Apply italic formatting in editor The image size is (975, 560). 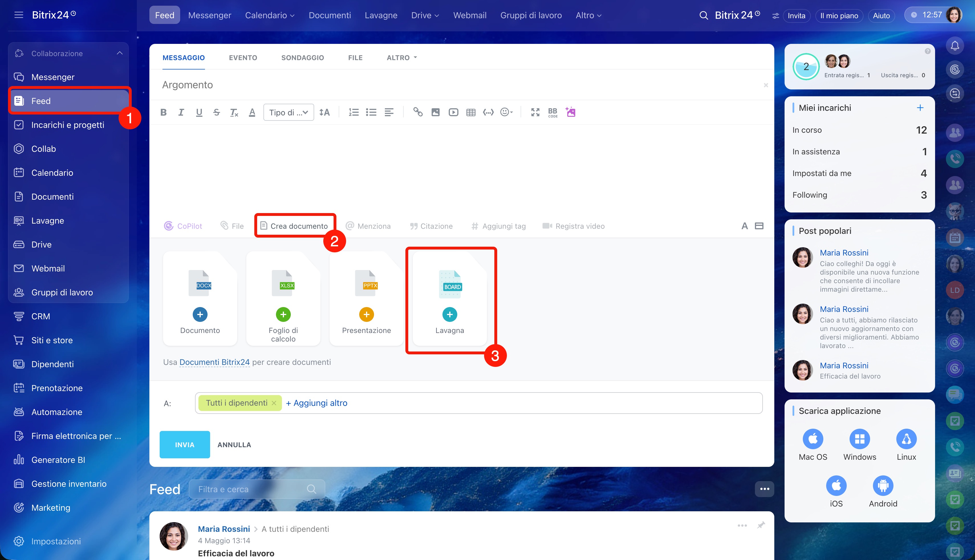click(x=181, y=112)
